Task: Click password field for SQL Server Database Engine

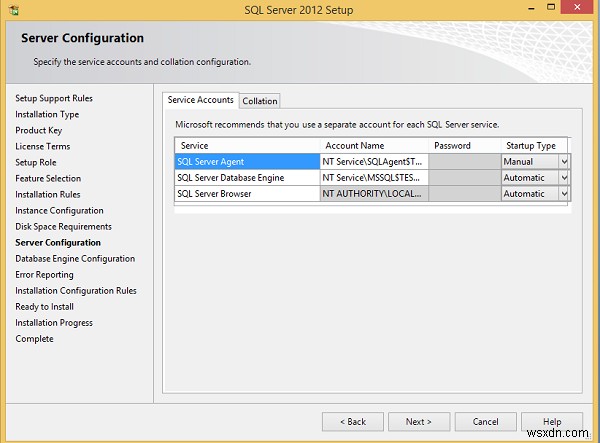Action: click(x=465, y=178)
